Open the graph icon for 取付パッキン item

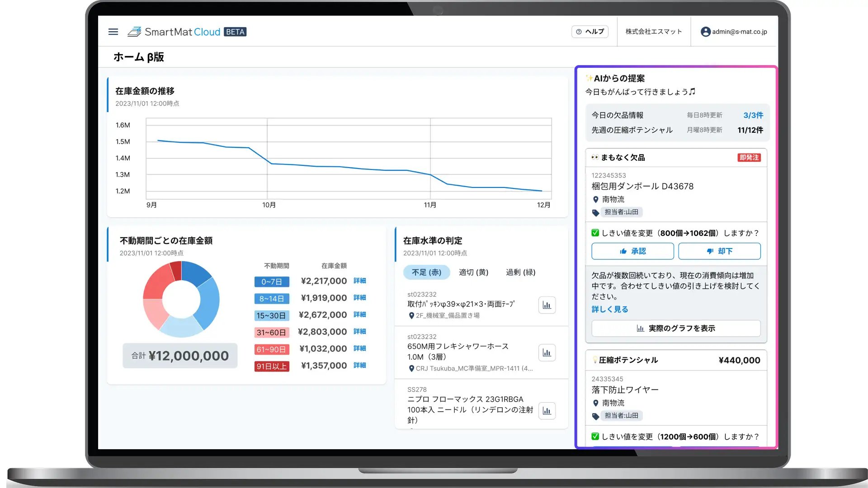click(547, 305)
